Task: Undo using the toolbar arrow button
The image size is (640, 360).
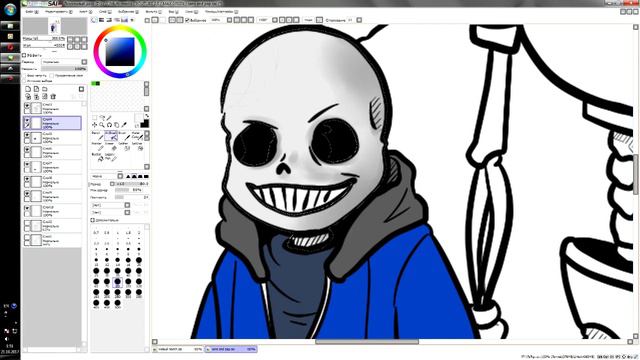Action: coord(155,20)
